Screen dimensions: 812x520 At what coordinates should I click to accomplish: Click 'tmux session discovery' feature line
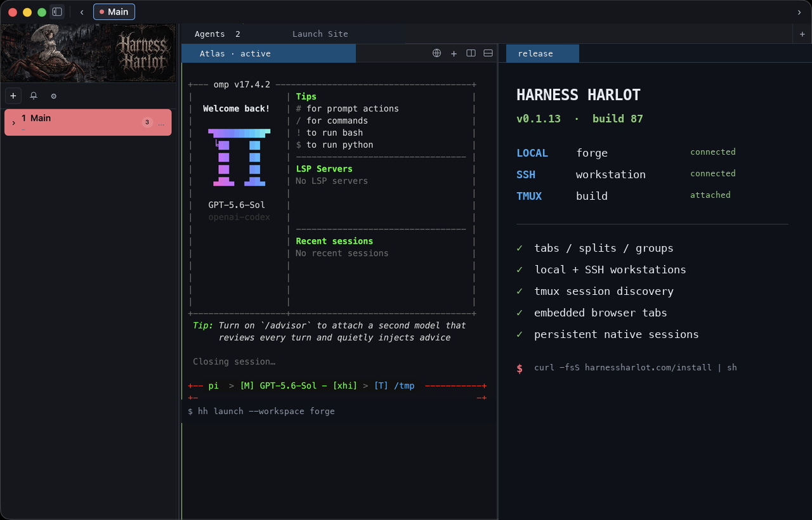pyautogui.click(x=604, y=291)
